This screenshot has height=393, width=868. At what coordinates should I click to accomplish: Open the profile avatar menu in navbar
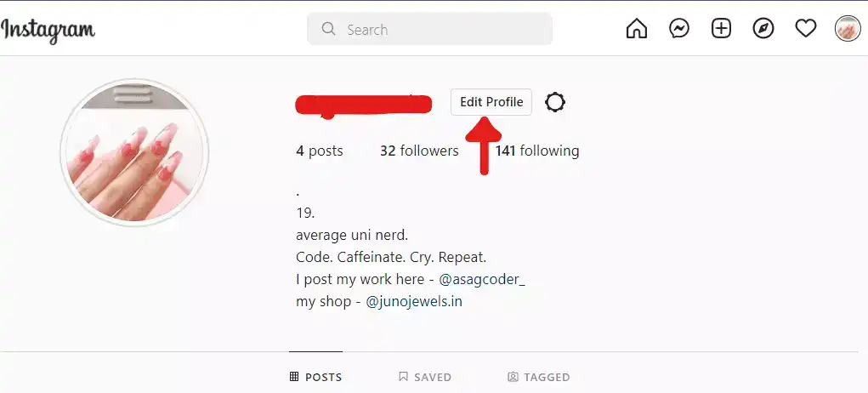[x=848, y=28]
